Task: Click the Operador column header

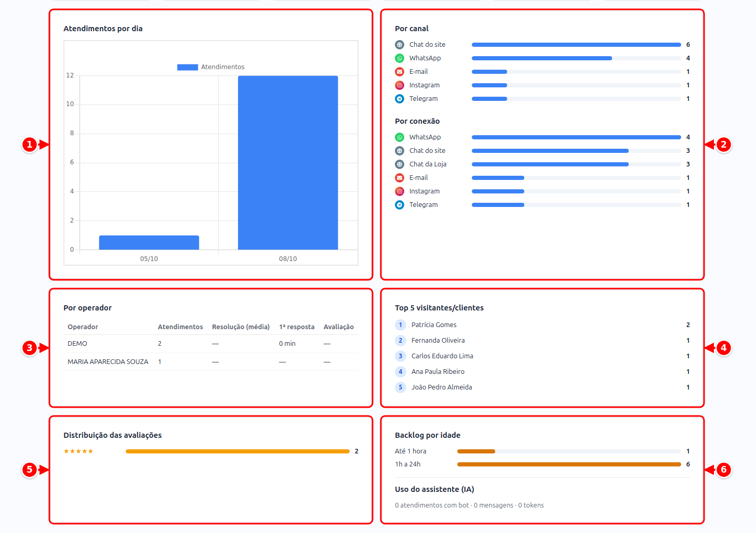Action: point(83,327)
